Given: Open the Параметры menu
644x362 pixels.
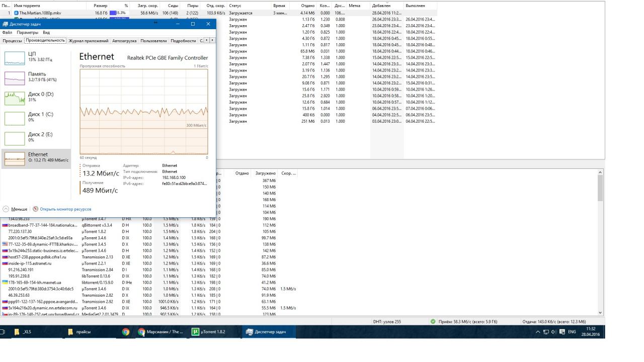Looking at the screenshot, I should coord(27,33).
